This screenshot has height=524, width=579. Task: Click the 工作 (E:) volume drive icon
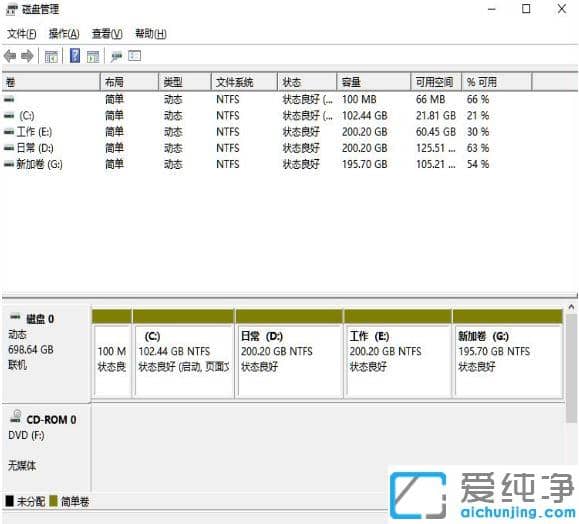click(x=9, y=131)
